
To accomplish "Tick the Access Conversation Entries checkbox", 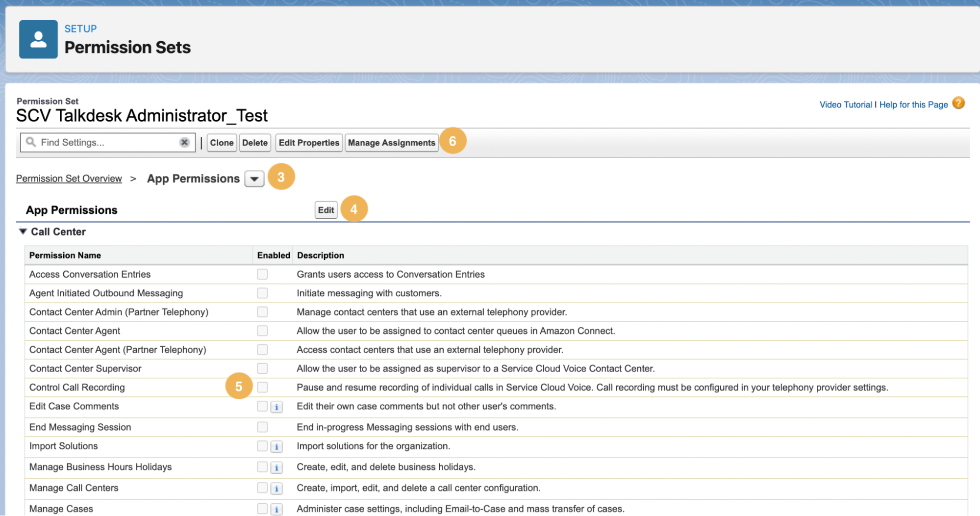I will [262, 274].
